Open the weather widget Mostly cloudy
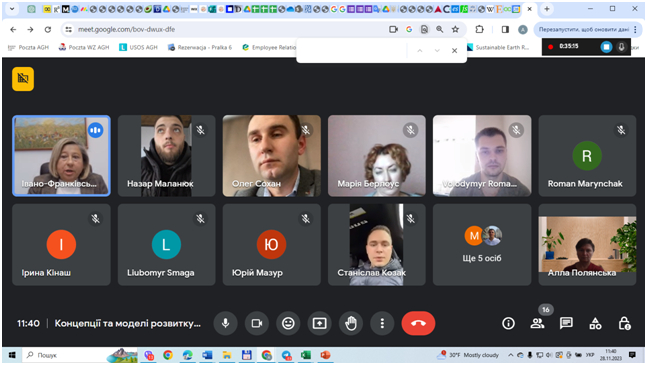 pos(469,355)
